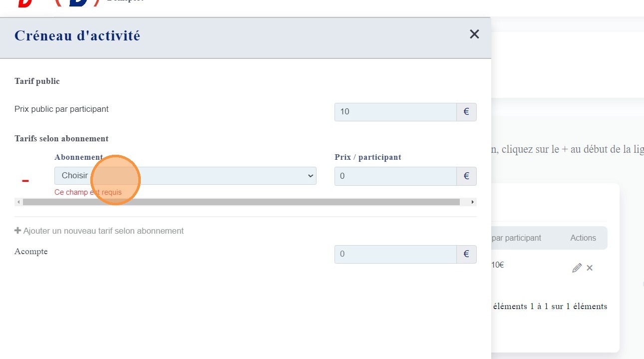
Task: Click the euro symbol beside Acompte field
Action: [x=466, y=254]
